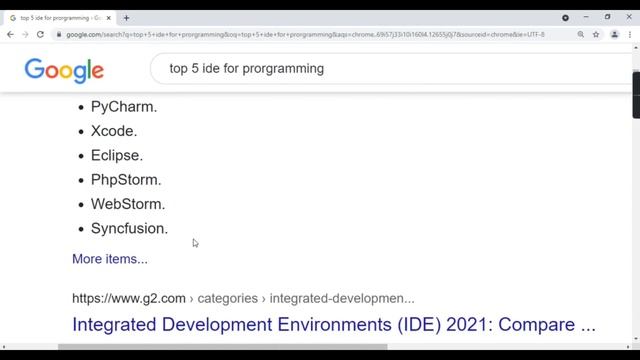
Task: Open 'Integrated Development Environments (IDE) 2021' result
Action: pos(334,324)
